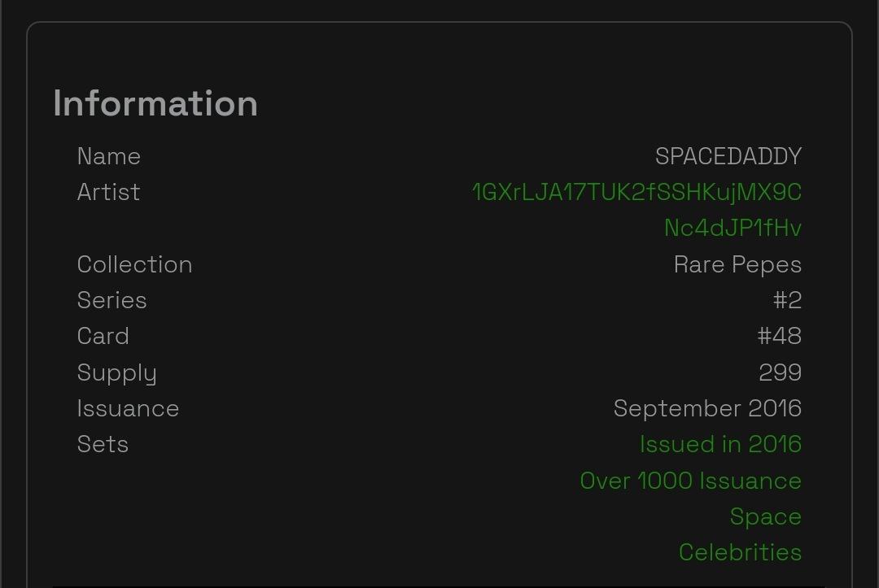The width and height of the screenshot is (879, 588).
Task: Click the card number #48
Action: coord(779,336)
